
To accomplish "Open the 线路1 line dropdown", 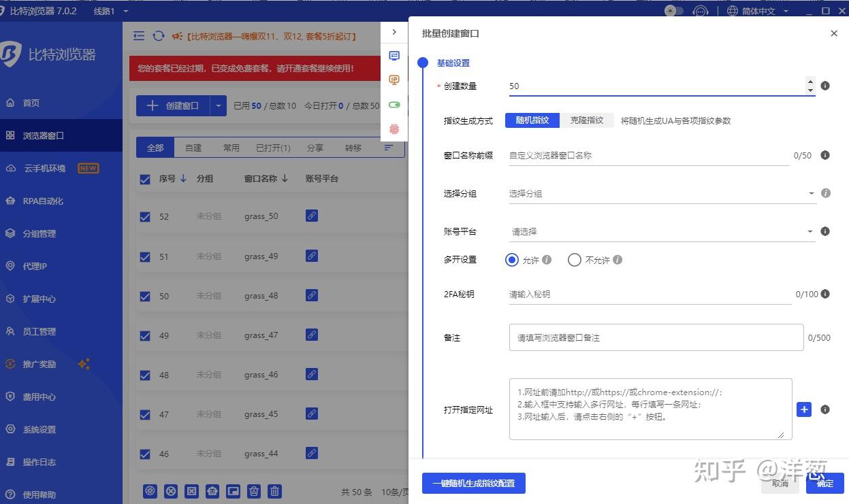I will [x=111, y=11].
